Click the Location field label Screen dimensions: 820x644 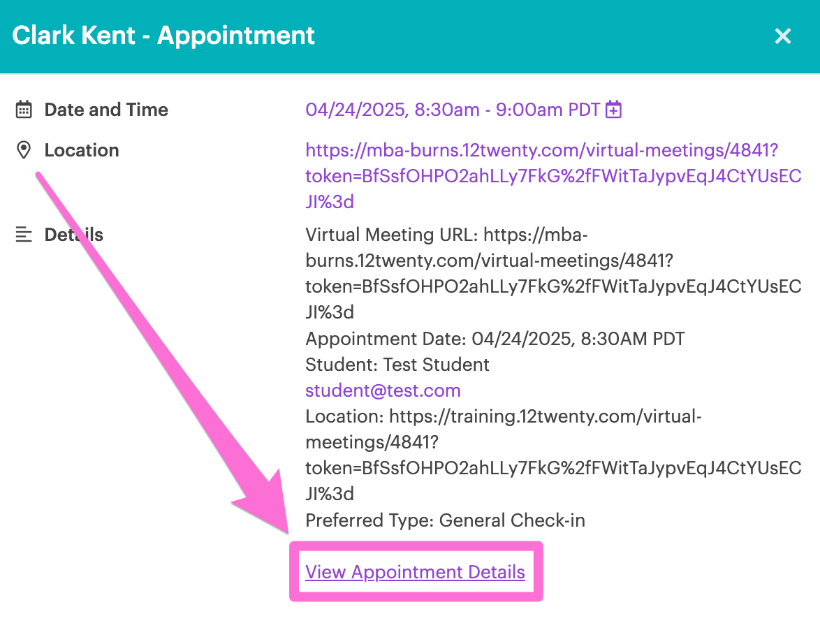tap(82, 150)
